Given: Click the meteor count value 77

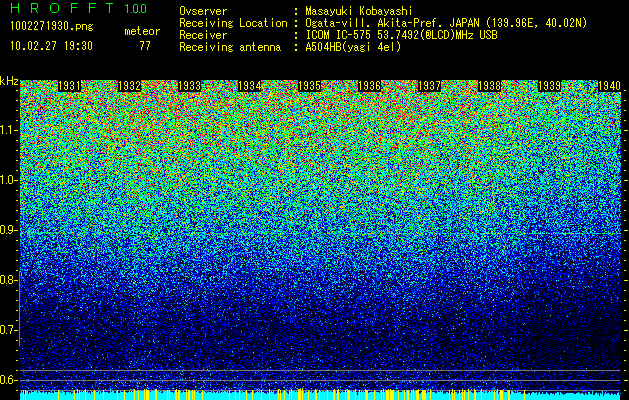Looking at the screenshot, I should 145,46.
